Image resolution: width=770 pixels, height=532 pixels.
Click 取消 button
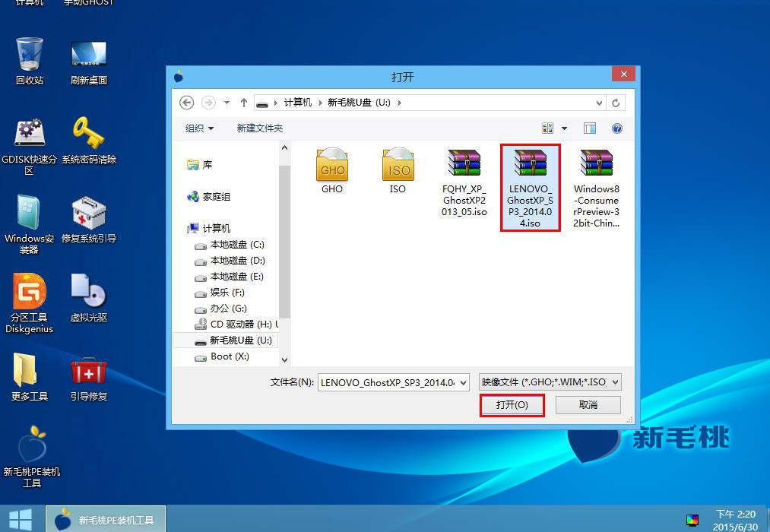588,405
